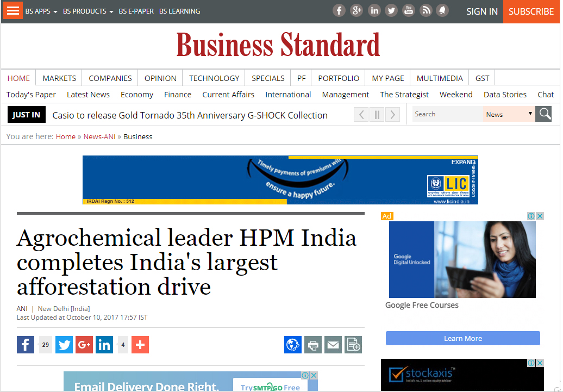Click the Google Digital Unlocked ad image

click(462, 259)
